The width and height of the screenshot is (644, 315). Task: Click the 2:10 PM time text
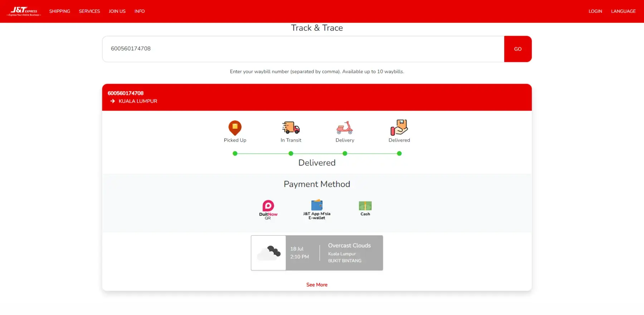[299, 257]
